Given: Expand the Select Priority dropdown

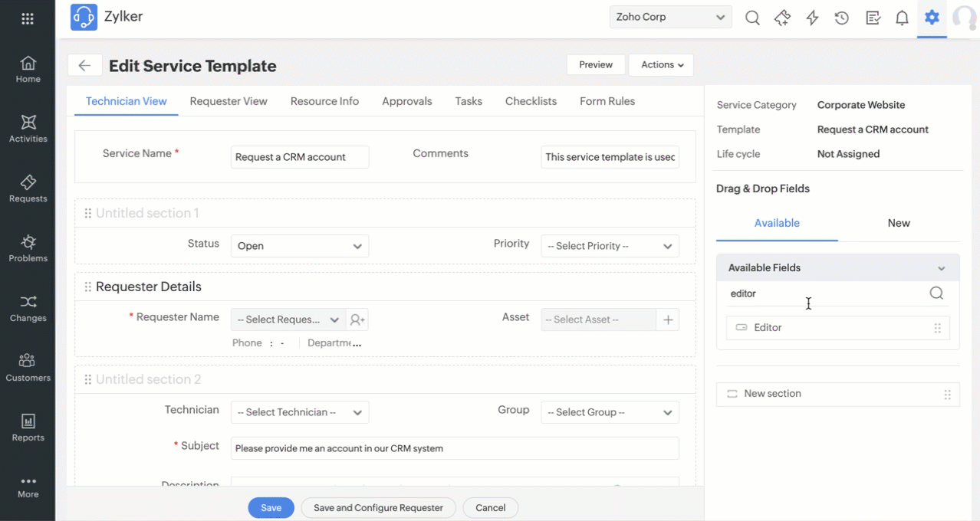Looking at the screenshot, I should (x=610, y=246).
